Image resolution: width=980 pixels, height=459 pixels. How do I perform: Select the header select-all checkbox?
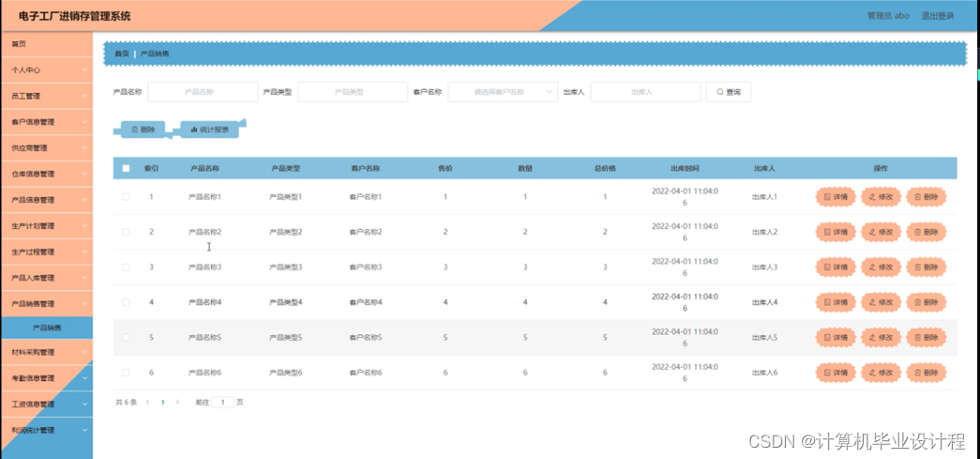(x=126, y=168)
